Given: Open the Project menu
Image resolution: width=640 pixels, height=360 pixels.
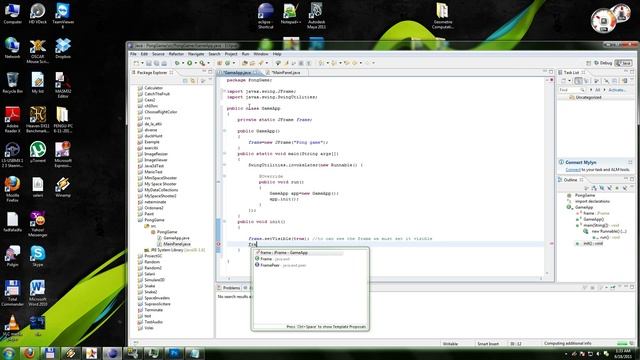Looking at the screenshot, I should (x=231, y=54).
